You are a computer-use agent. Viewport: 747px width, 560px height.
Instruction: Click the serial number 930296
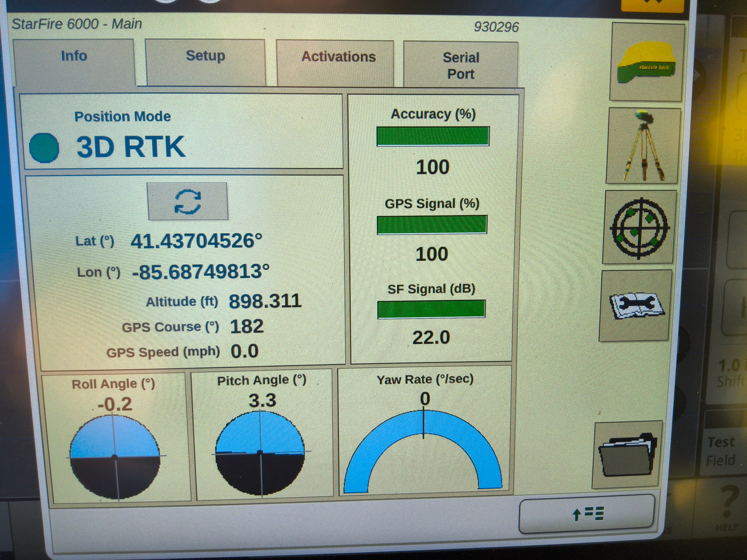pos(498,27)
